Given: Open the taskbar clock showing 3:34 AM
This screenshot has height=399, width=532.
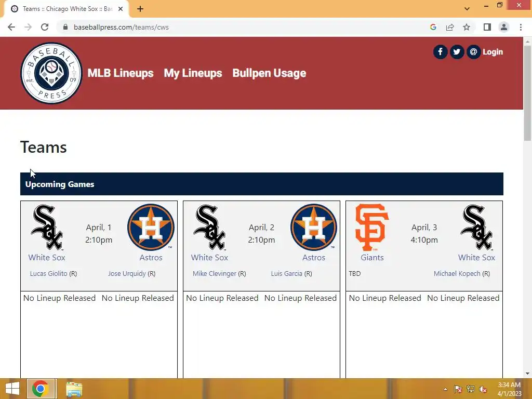Looking at the screenshot, I should point(509,389).
